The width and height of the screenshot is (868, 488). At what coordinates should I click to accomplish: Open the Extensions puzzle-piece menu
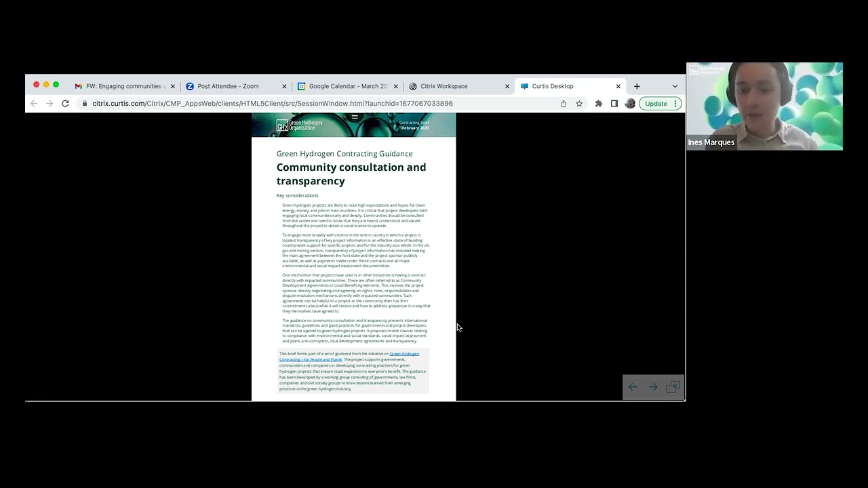tap(598, 104)
